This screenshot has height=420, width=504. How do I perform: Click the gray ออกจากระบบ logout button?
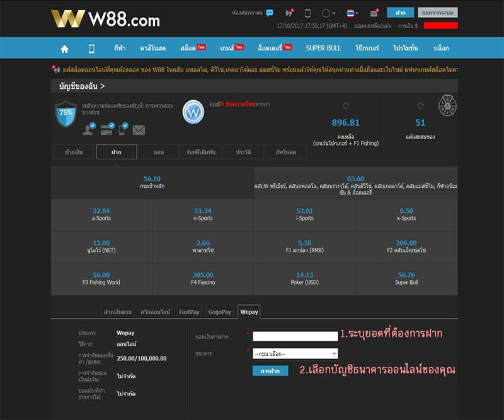tap(438, 13)
